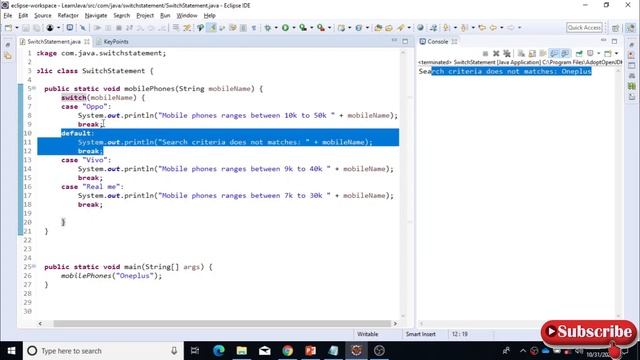Screen dimensions: 640x360
Task: Click the Console output text line
Action: 505,71
